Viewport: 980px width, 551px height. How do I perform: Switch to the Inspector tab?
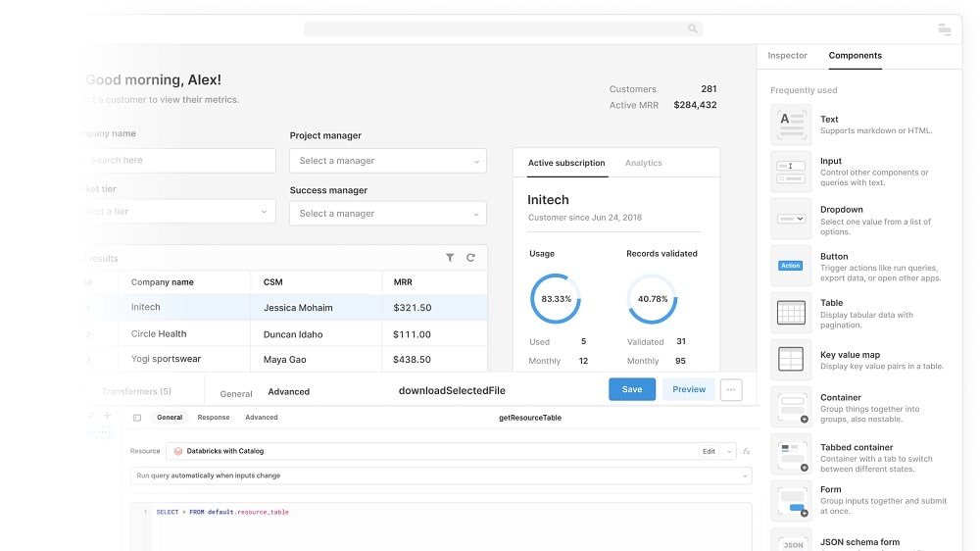pyautogui.click(x=788, y=56)
